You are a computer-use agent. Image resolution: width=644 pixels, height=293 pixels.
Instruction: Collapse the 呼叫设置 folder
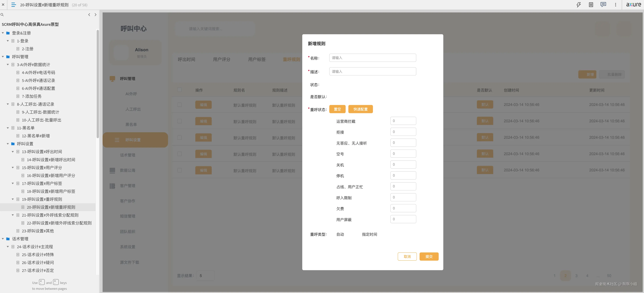(8, 144)
